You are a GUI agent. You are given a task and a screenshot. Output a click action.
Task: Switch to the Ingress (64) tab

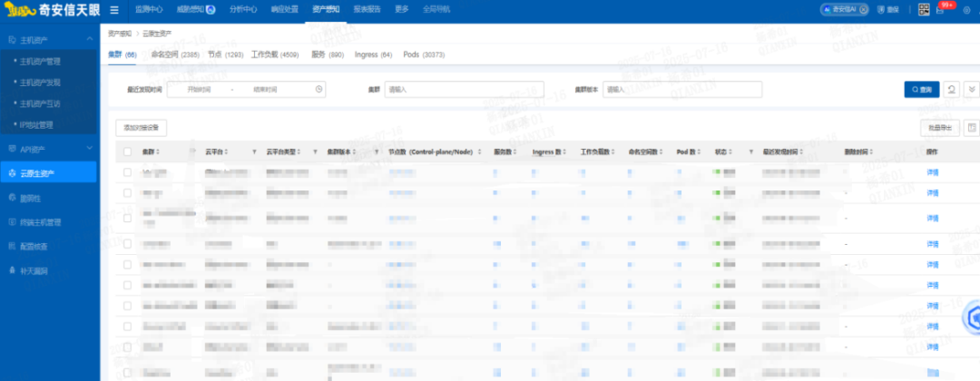click(373, 55)
